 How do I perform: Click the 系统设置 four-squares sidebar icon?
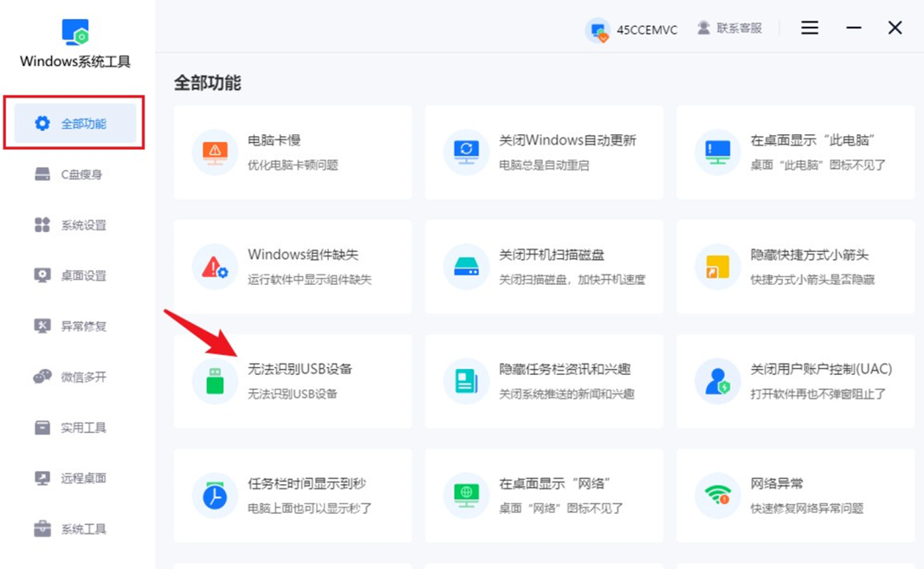coord(42,224)
